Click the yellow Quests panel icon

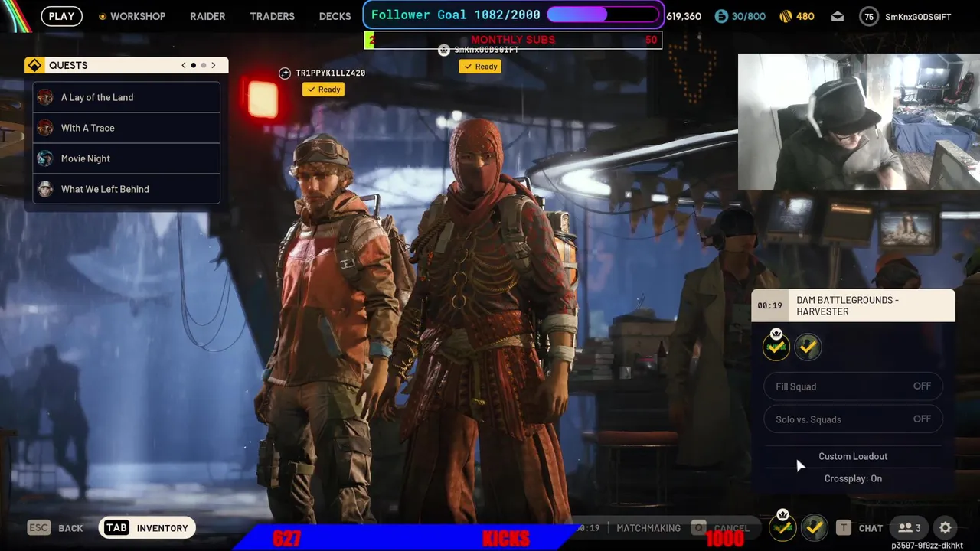34,65
